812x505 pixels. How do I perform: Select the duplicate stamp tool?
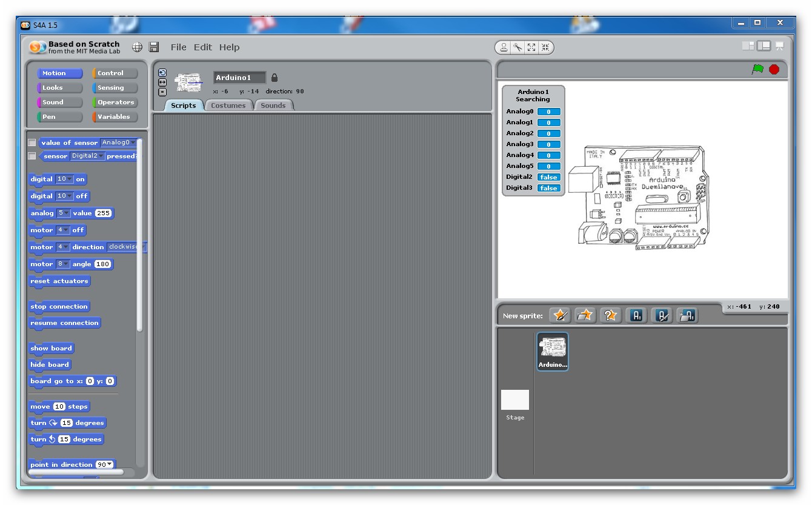[504, 47]
